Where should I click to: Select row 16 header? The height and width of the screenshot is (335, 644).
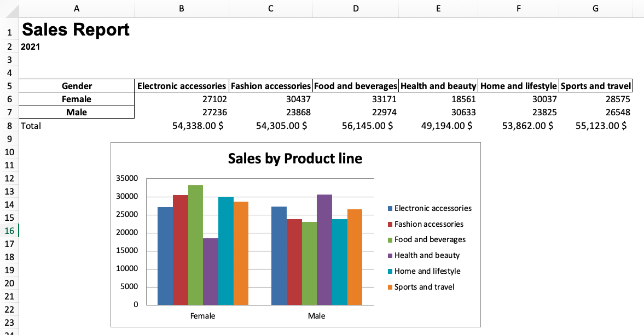[9, 231]
